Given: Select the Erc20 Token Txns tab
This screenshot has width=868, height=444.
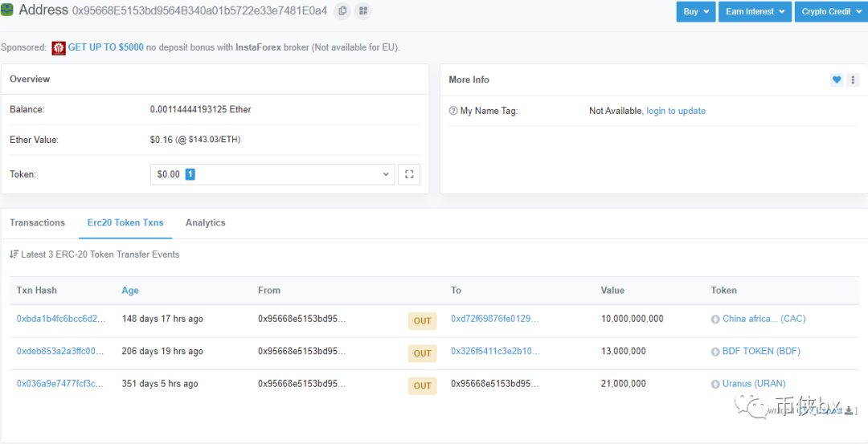Looking at the screenshot, I should coord(125,223).
